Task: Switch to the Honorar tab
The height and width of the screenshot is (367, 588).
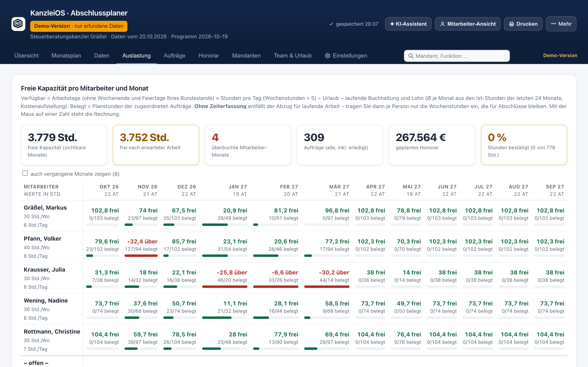Action: pos(209,56)
